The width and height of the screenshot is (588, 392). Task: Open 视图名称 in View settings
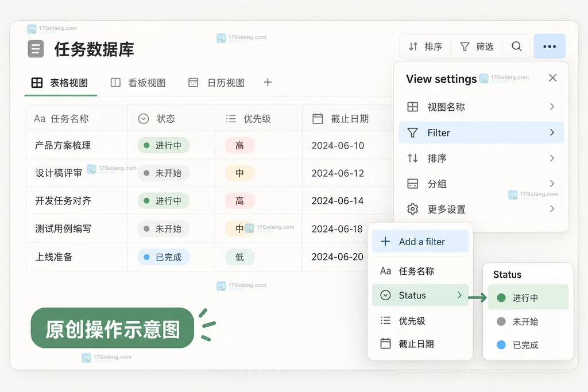tap(481, 107)
